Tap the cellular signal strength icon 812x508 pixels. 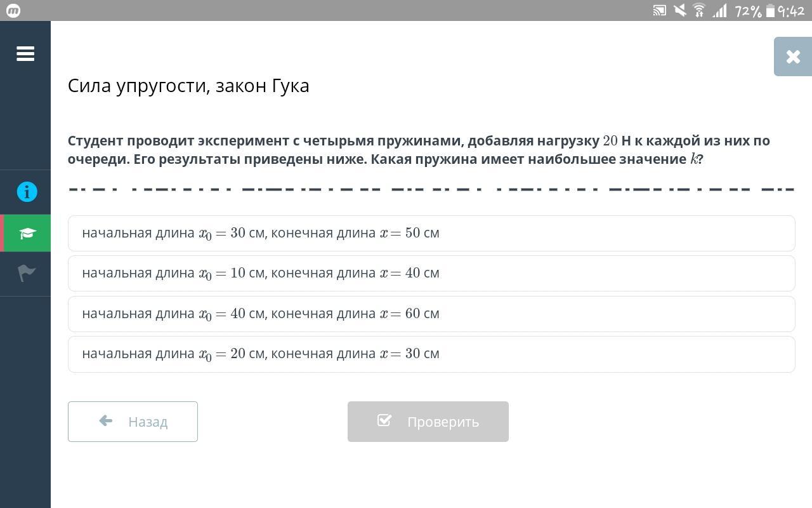(719, 11)
